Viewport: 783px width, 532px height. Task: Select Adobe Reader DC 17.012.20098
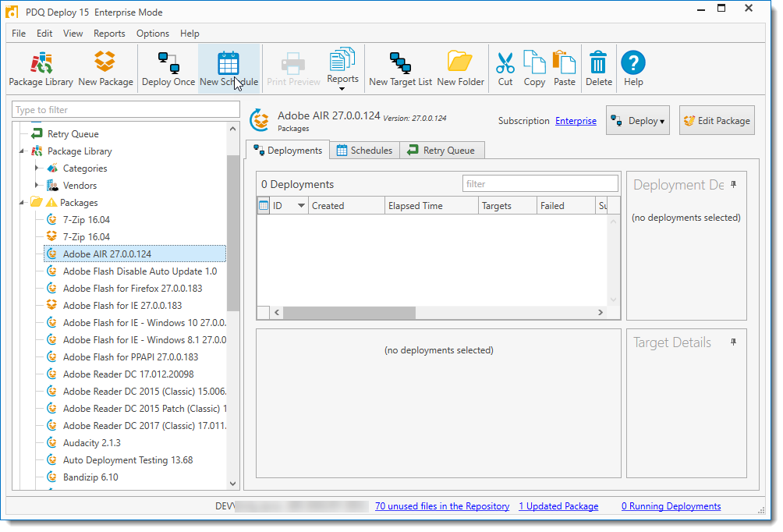point(129,374)
